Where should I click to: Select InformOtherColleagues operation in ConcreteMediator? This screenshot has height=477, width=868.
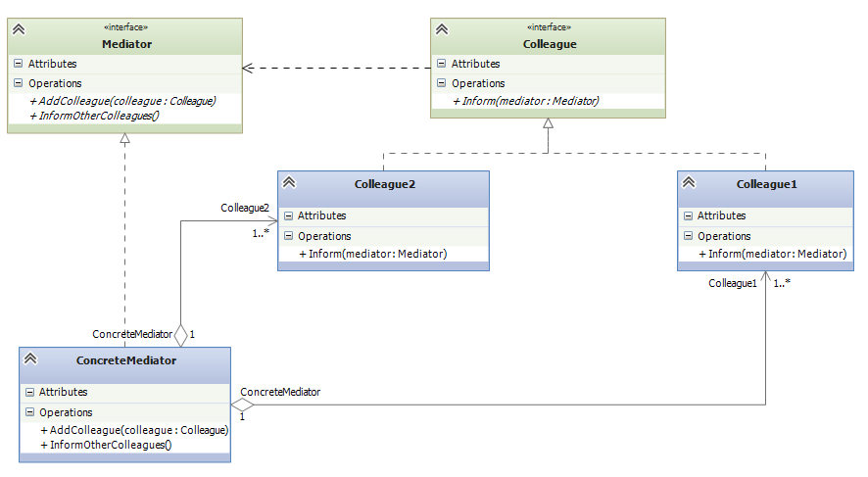(106, 445)
